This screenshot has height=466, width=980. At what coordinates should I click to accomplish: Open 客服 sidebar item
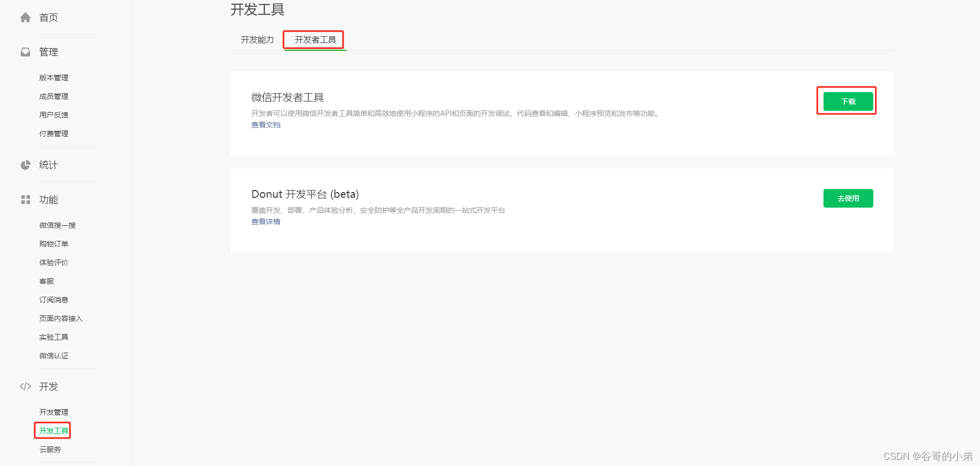point(47,281)
